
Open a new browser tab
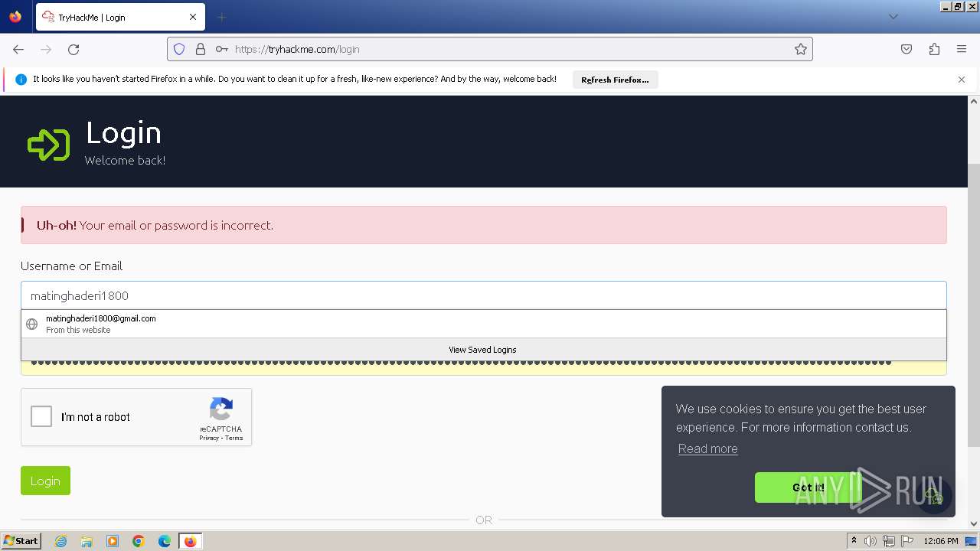[221, 17]
